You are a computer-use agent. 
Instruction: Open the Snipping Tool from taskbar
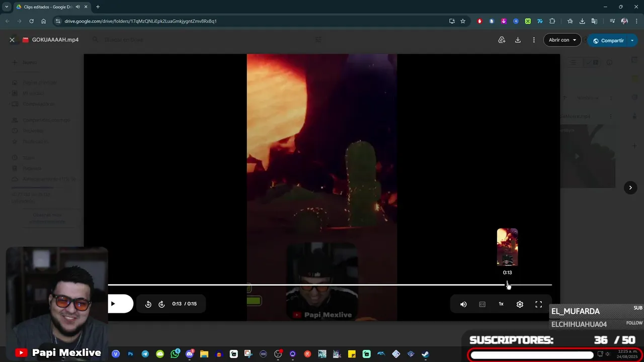(248, 354)
